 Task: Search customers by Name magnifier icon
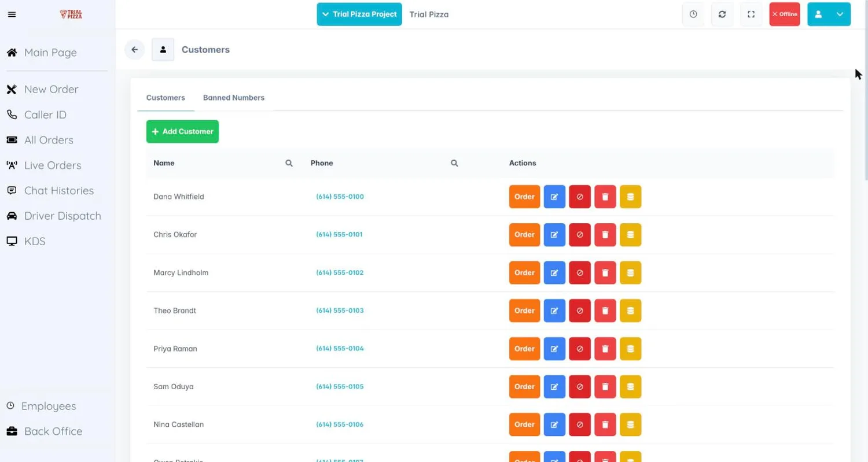[289, 163]
